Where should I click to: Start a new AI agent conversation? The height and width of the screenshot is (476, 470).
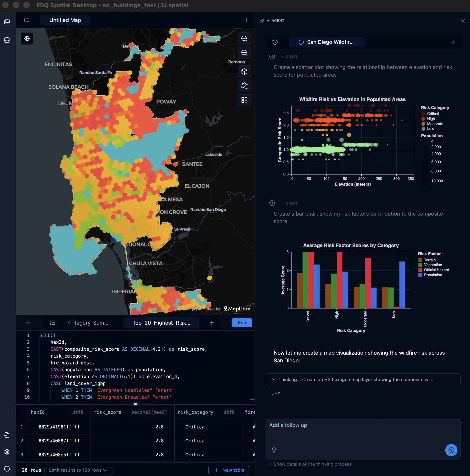coord(453,42)
